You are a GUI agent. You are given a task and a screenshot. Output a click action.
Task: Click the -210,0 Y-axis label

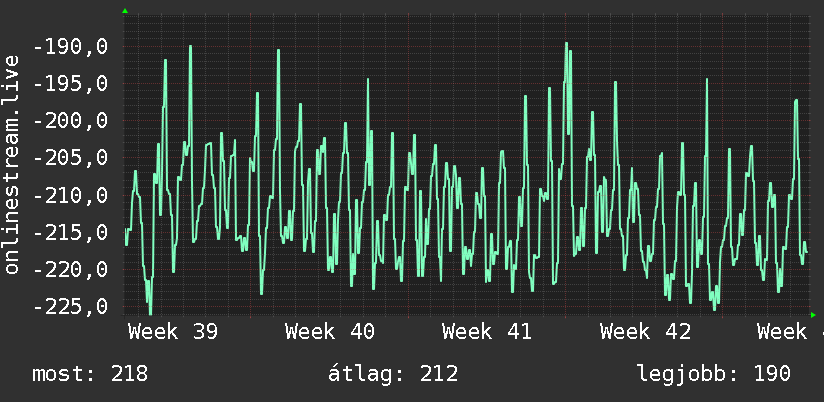pyautogui.click(x=70, y=195)
